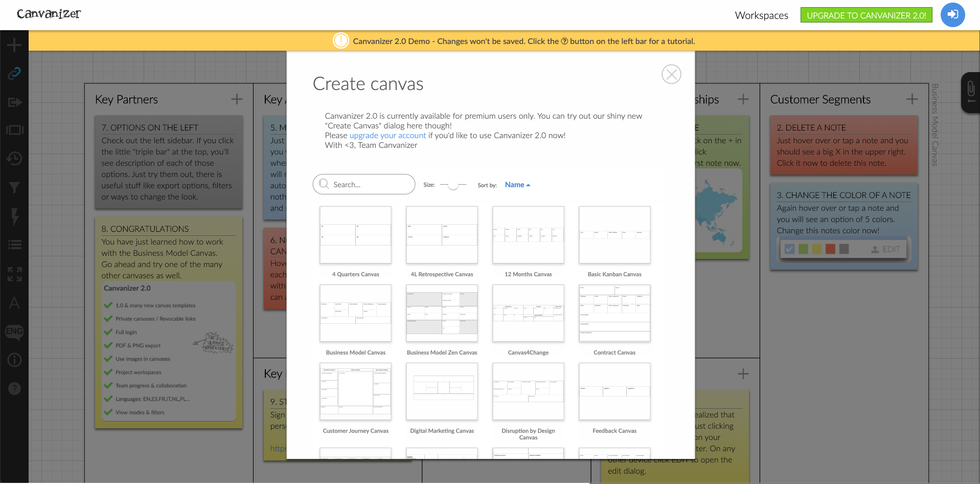The image size is (980, 484).
Task: Click the add-new plus icon in left sidebar
Action: (x=14, y=46)
